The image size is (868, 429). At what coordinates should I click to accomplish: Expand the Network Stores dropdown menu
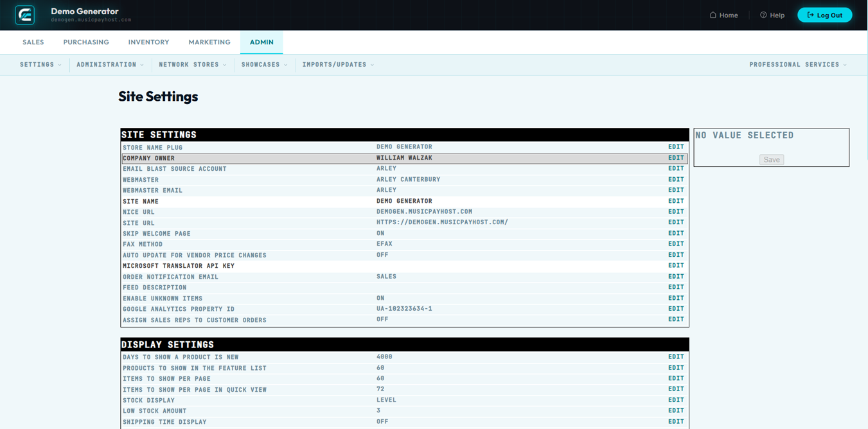193,65
